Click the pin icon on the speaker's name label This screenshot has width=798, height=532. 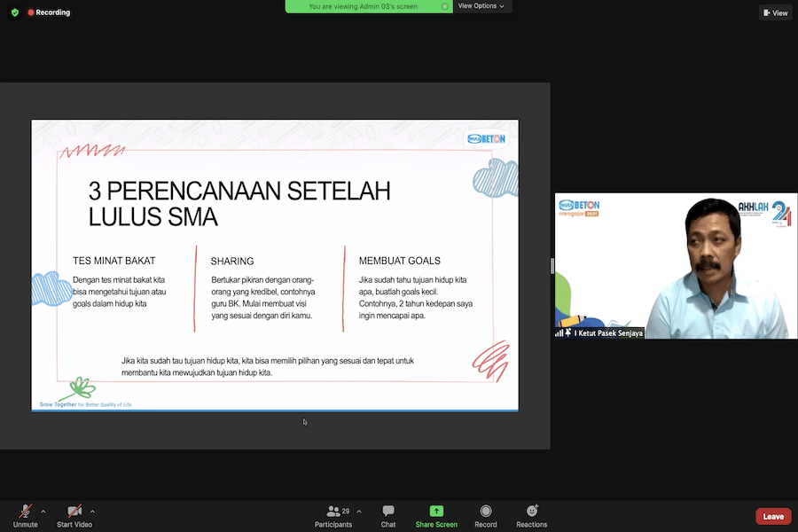tap(567, 333)
